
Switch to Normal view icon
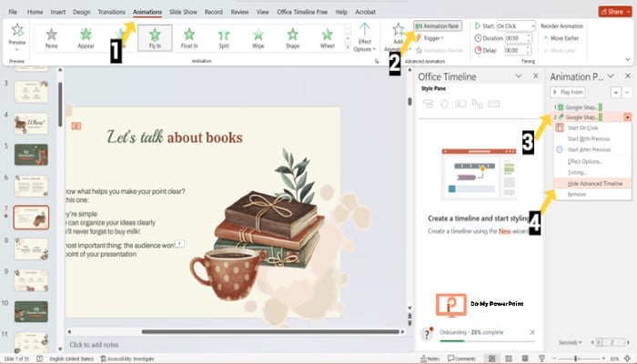point(492,359)
